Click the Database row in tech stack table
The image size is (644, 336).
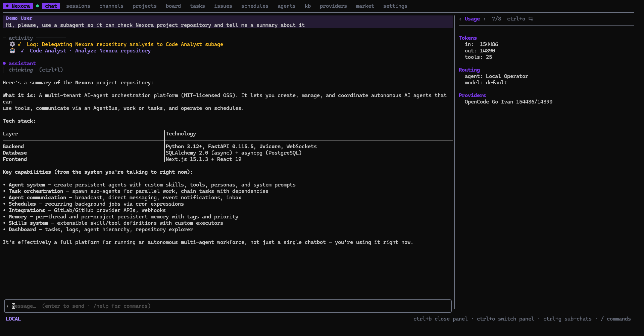(x=228, y=153)
